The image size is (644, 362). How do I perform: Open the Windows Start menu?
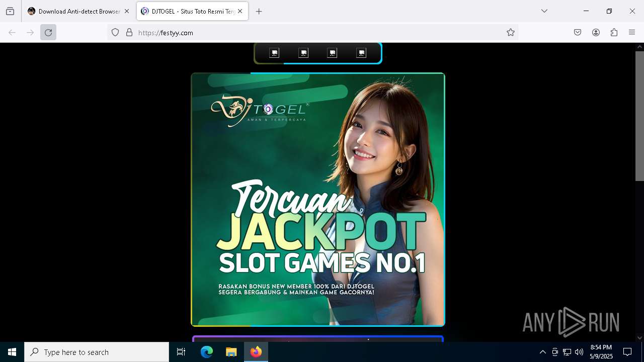coord(12,352)
